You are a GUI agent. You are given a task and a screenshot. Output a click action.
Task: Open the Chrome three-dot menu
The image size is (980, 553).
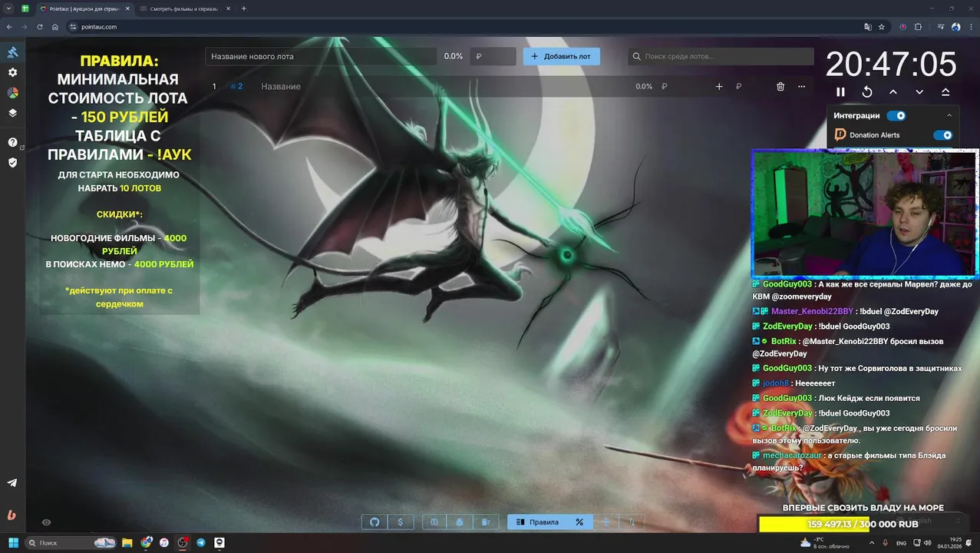point(971,27)
